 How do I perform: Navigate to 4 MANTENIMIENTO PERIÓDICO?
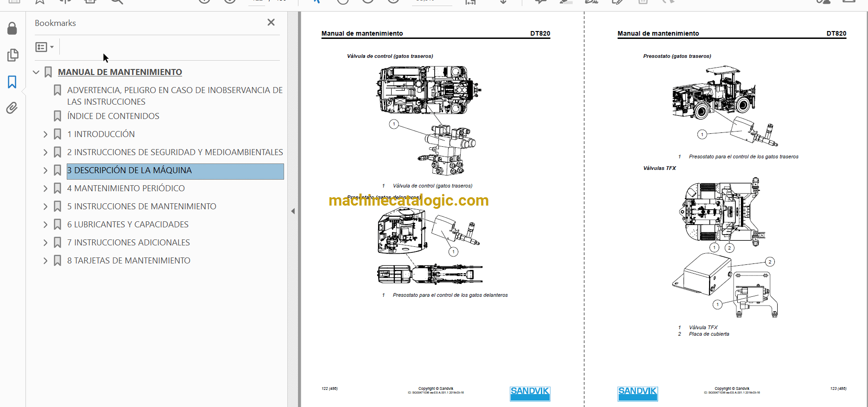point(126,188)
